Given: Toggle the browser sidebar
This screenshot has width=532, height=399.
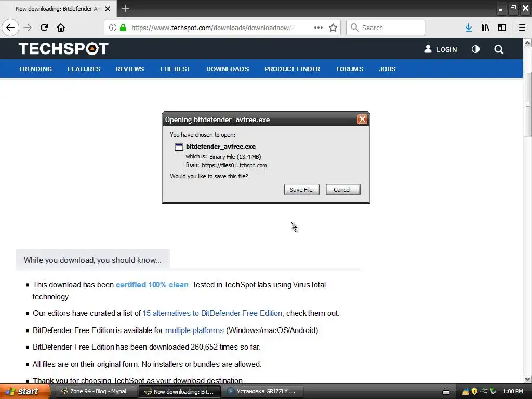Looking at the screenshot, I should click(502, 28).
